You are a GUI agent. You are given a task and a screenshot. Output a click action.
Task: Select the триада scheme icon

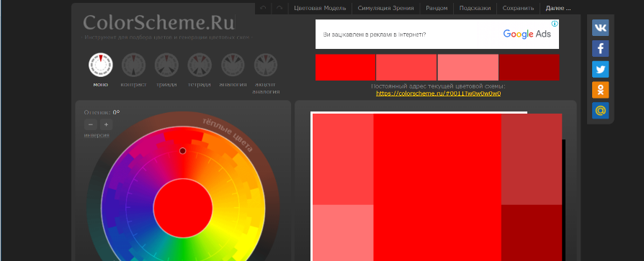[166, 65]
